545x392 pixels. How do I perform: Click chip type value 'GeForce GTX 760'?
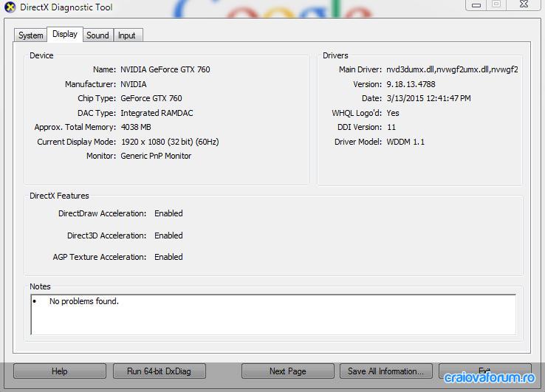151,98
